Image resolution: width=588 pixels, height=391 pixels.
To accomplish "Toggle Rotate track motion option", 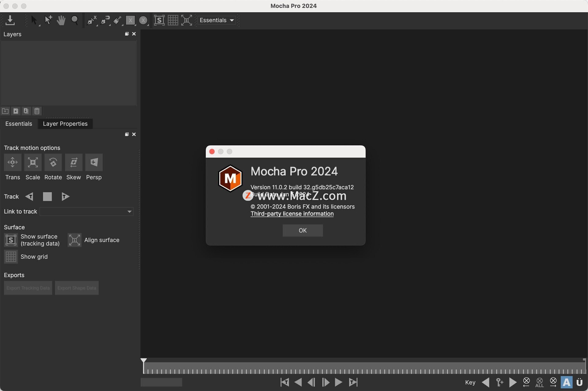I will coord(53,162).
